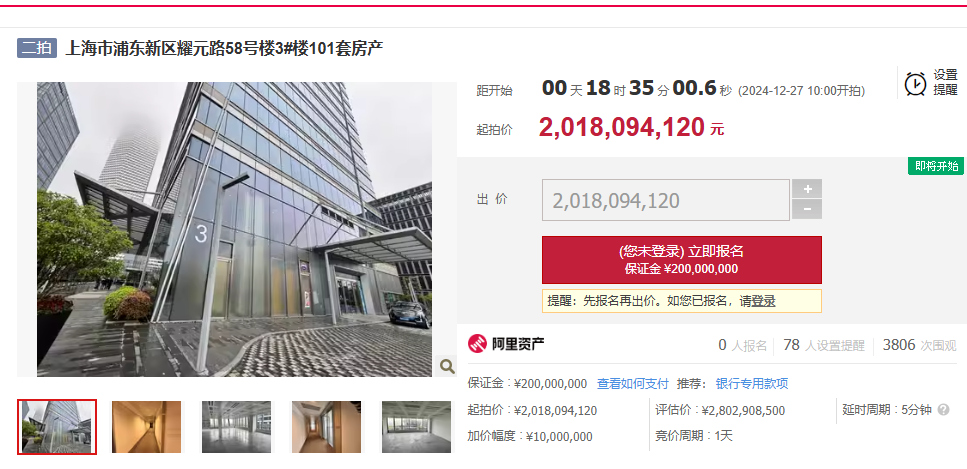Click the alarm clock reminder icon
This screenshot has height=469, width=967.
[x=915, y=83]
